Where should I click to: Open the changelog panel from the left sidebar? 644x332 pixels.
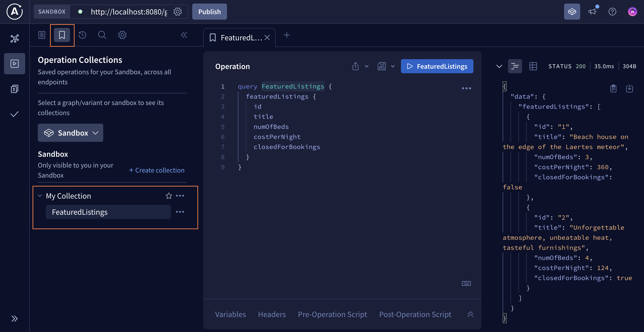click(14, 89)
